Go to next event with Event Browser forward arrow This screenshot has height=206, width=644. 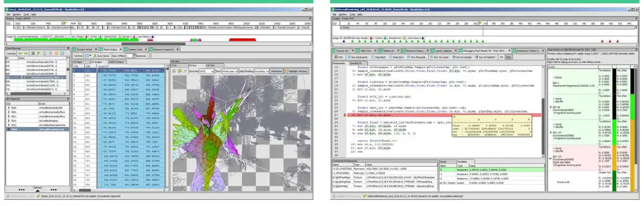coord(26,53)
